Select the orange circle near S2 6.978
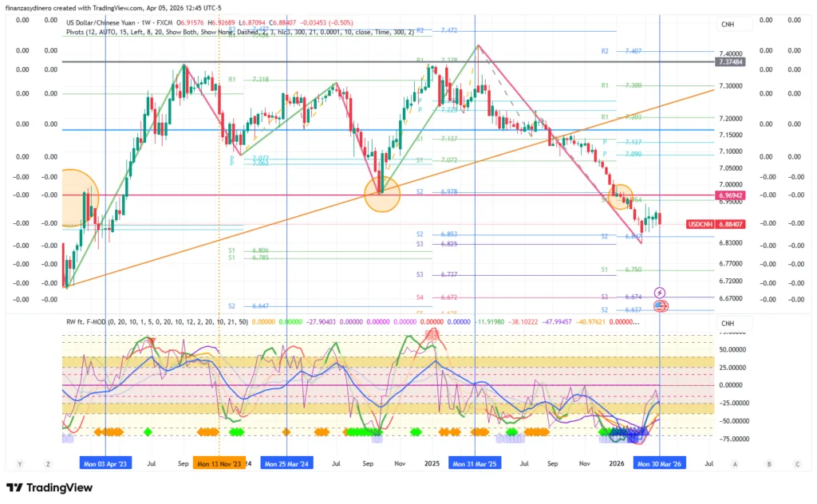This screenshot has width=817, height=504. coord(381,195)
